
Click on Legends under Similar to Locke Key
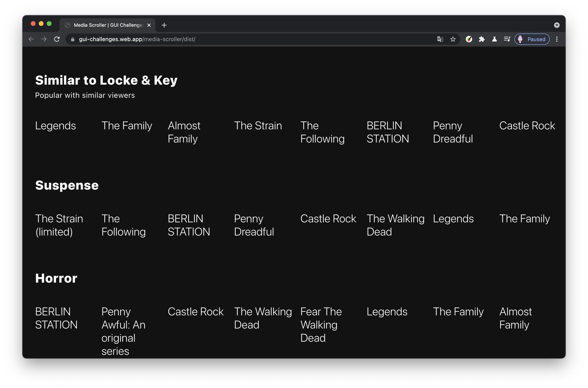55,126
